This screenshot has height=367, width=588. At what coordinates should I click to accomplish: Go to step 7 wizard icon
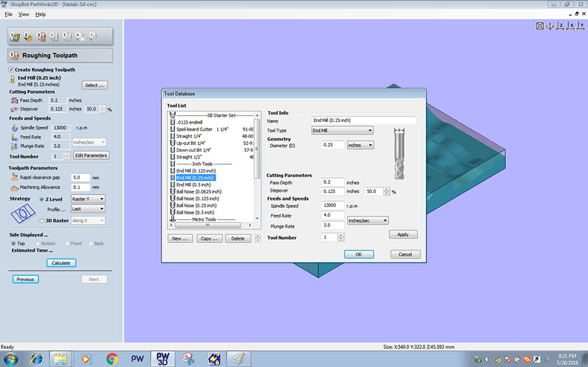click(93, 37)
